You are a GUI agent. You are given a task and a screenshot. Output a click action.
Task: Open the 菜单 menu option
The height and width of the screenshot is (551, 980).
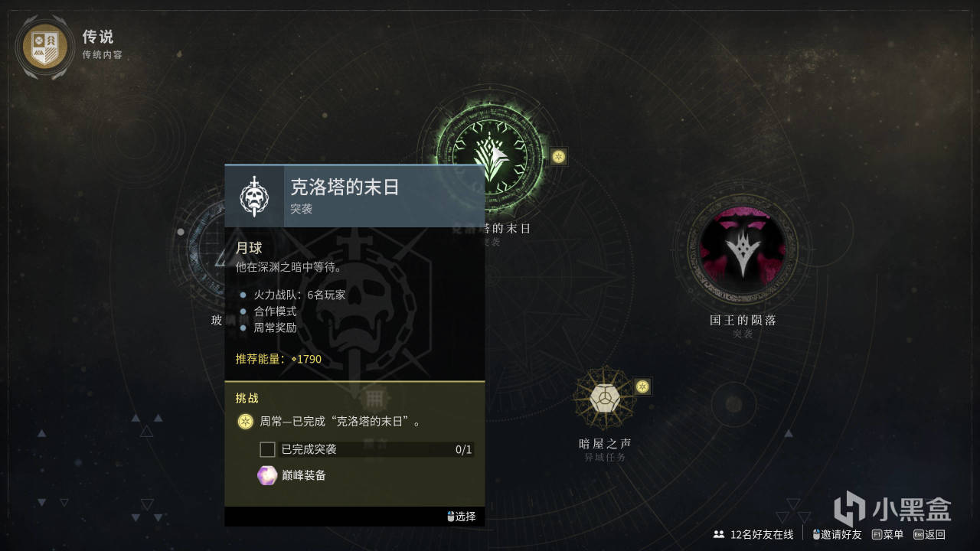(x=887, y=534)
